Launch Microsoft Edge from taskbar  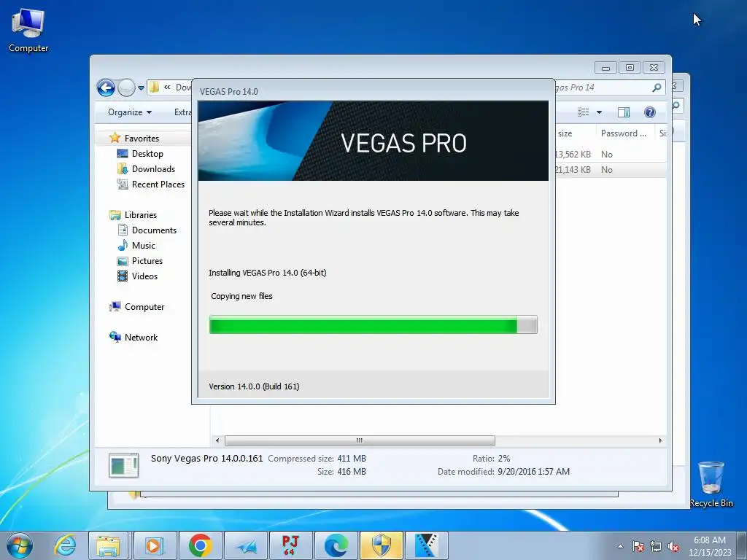336,545
